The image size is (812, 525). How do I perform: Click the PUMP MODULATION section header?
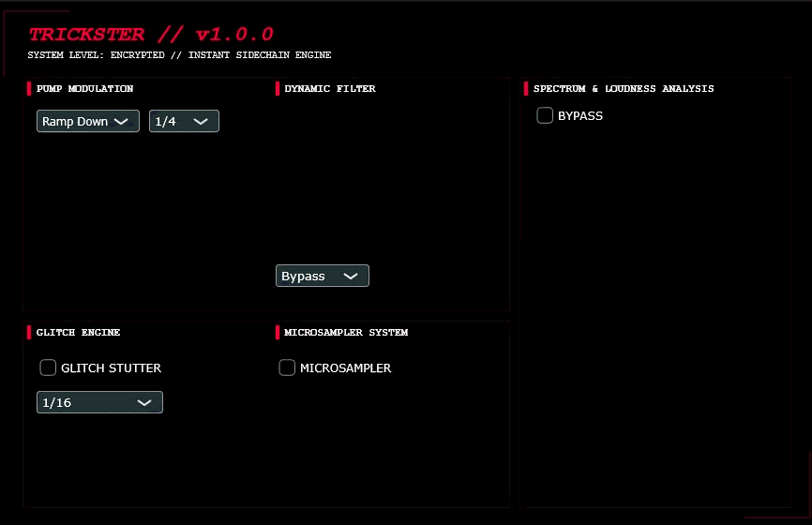(85, 88)
